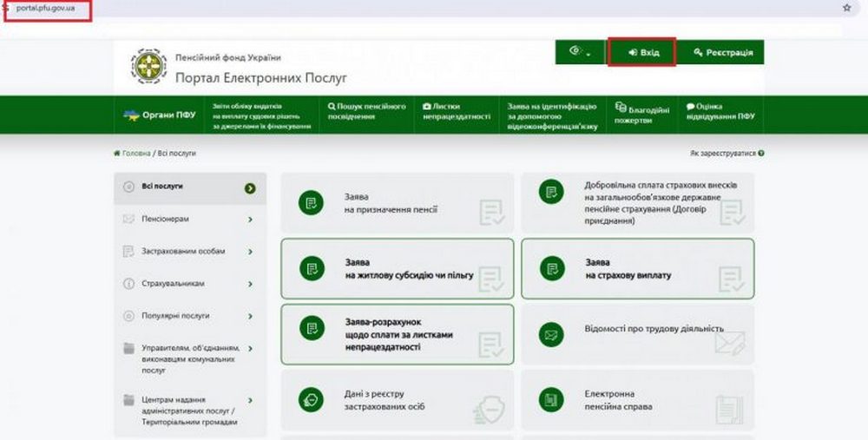Click the Електронна пенсійна справа icon
This screenshot has width=868, height=440.
(x=550, y=399)
